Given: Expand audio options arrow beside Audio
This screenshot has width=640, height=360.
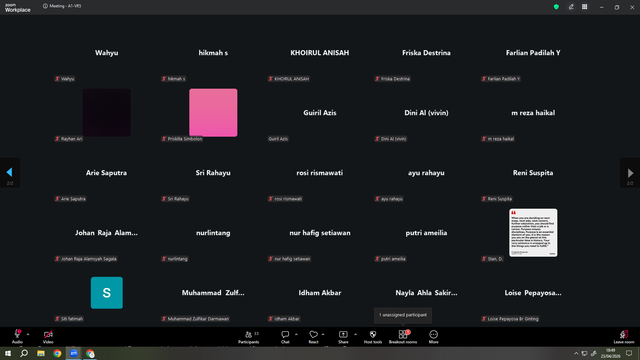Looking at the screenshot, I should tap(28, 334).
